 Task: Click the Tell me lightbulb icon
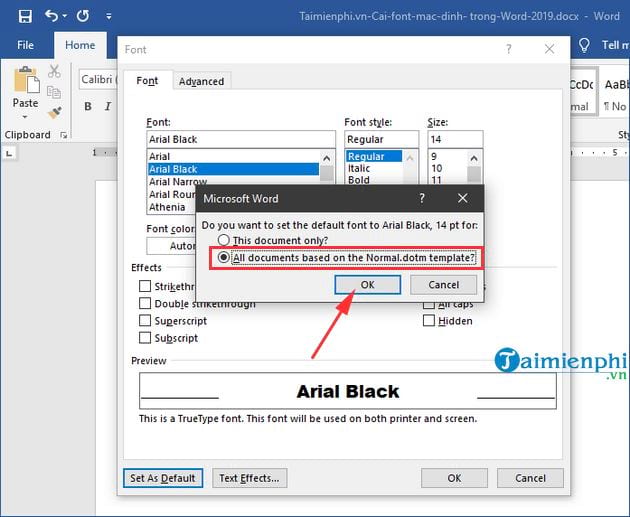coord(584,45)
